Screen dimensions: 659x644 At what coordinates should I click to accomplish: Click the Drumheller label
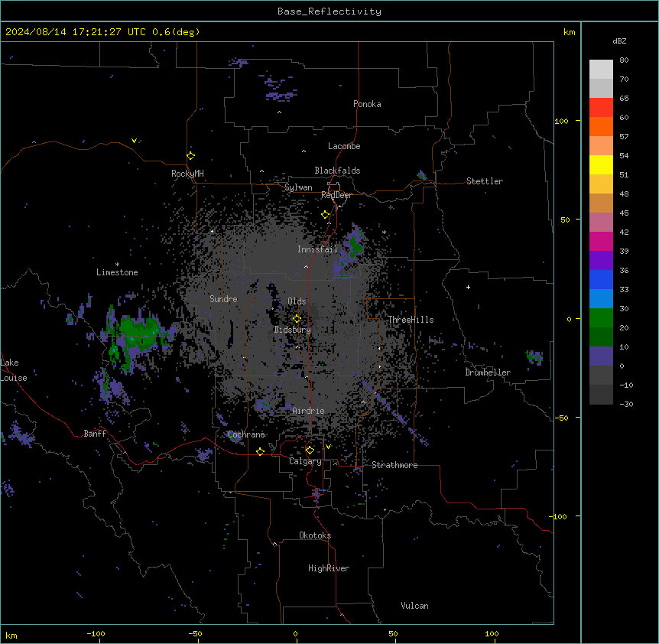coord(488,372)
